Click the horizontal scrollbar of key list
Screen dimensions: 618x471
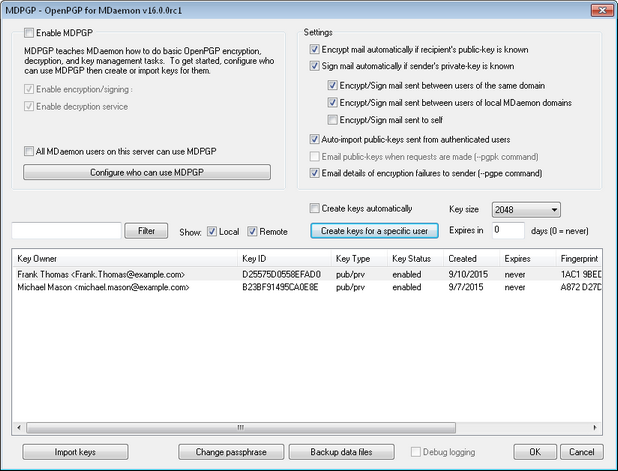coord(300,427)
